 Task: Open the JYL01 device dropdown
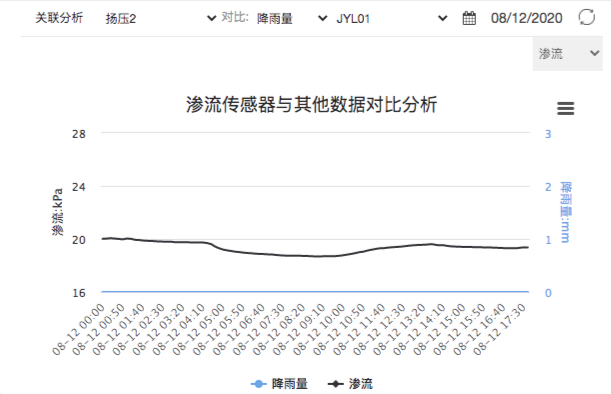pos(391,18)
